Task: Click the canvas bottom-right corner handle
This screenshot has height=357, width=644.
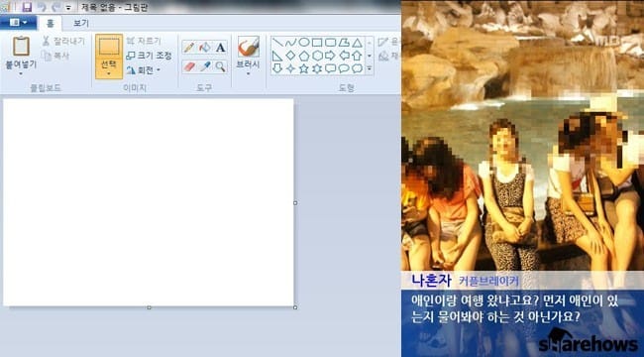Action: pos(295,307)
